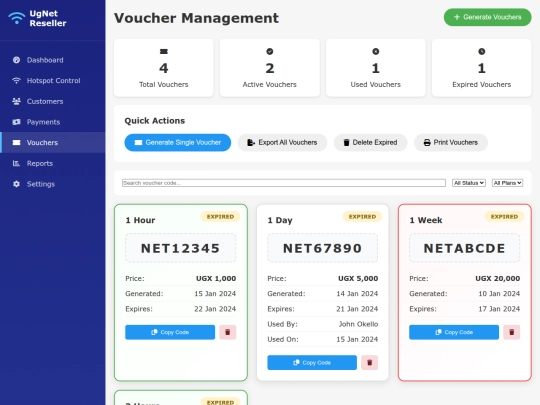
Task: Click the Payments money icon
Action: (16, 122)
